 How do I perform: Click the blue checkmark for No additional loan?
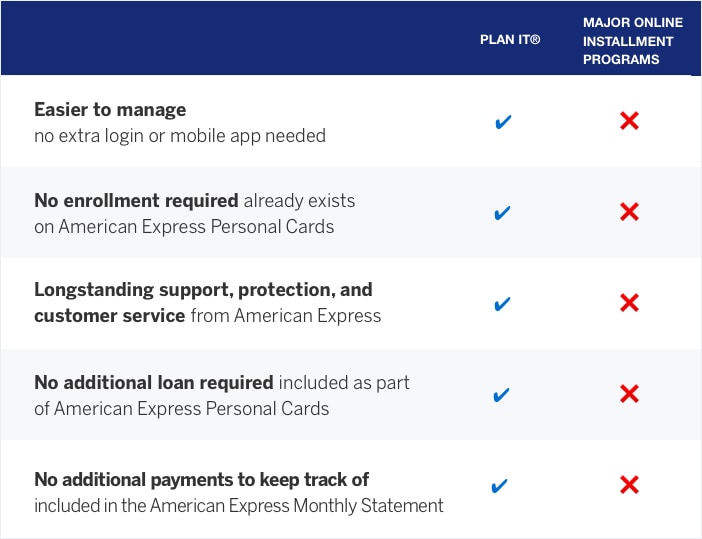click(x=502, y=394)
